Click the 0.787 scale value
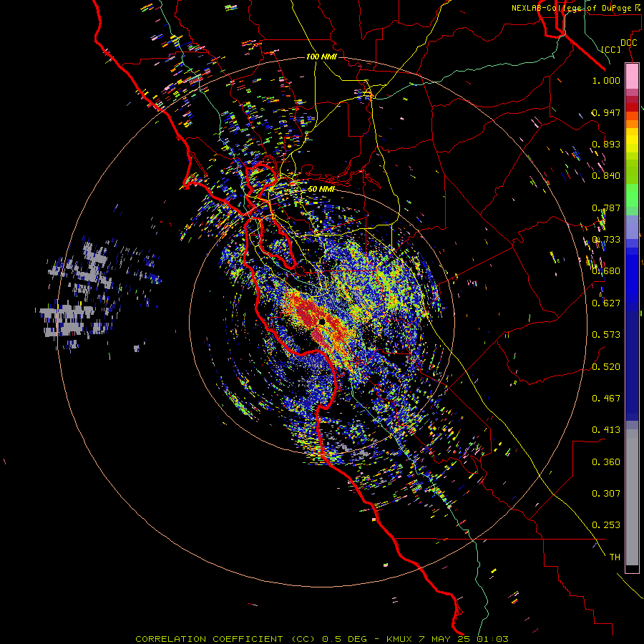The width and height of the screenshot is (644, 644). (x=606, y=208)
